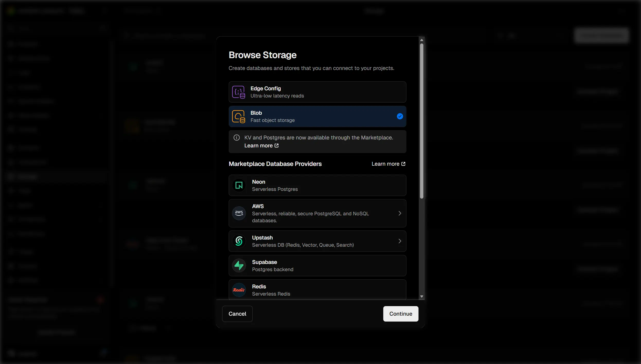
Task: Click the Supabase lightning bolt logo
Action: click(x=239, y=265)
